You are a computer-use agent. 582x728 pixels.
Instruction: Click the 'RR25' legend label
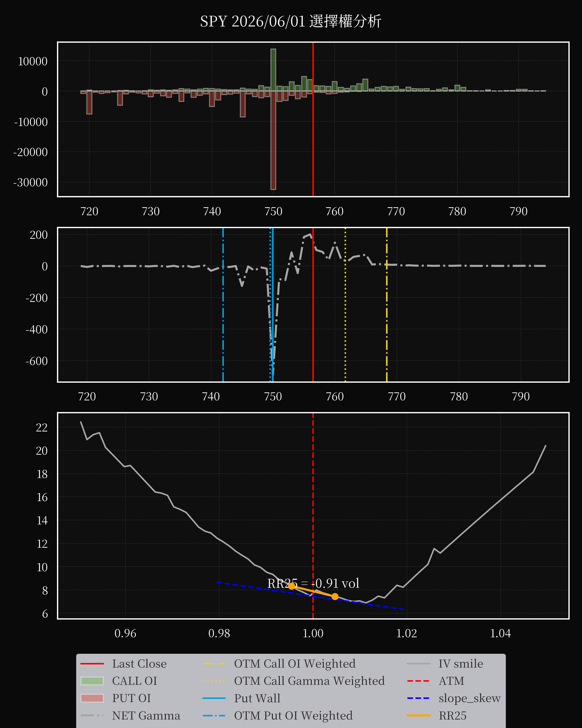pyautogui.click(x=453, y=716)
